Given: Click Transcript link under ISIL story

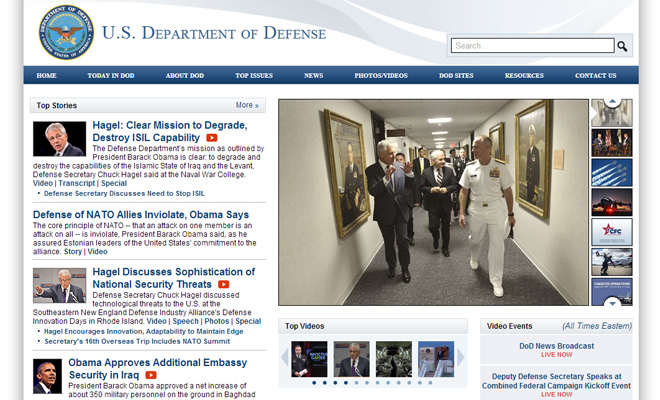Looking at the screenshot, I should tap(77, 183).
